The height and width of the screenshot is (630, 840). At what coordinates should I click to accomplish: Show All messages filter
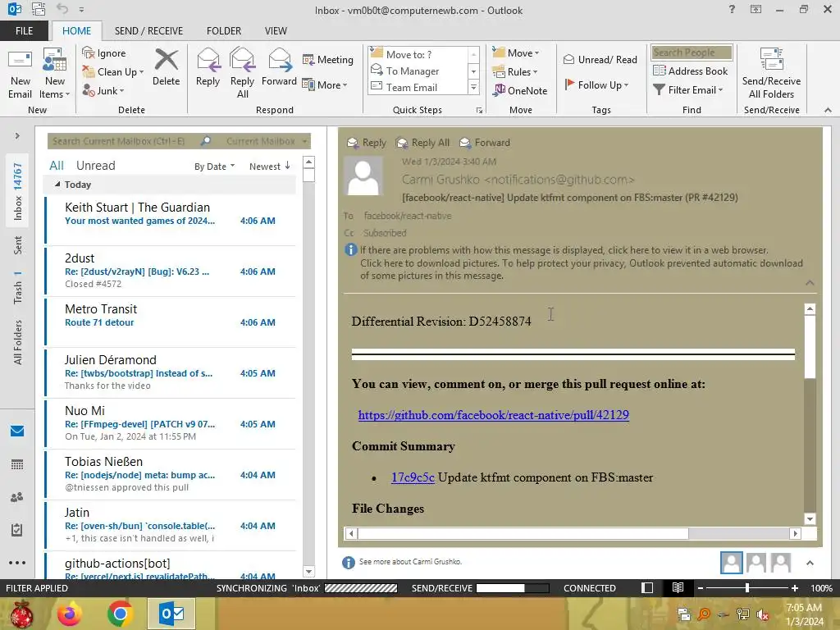(57, 166)
